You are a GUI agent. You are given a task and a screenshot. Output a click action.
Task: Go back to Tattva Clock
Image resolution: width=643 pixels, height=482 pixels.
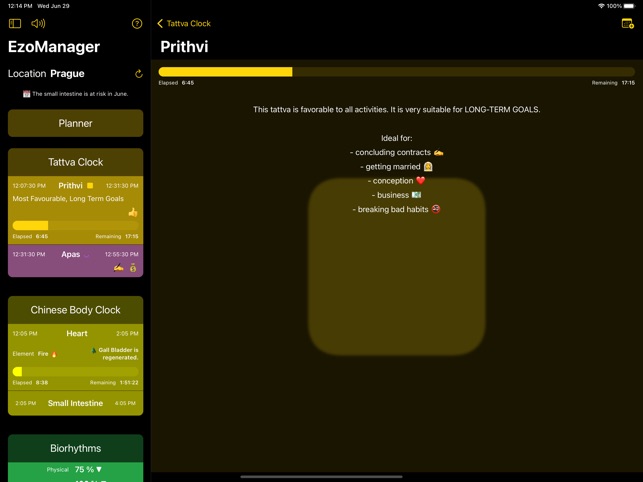click(184, 23)
